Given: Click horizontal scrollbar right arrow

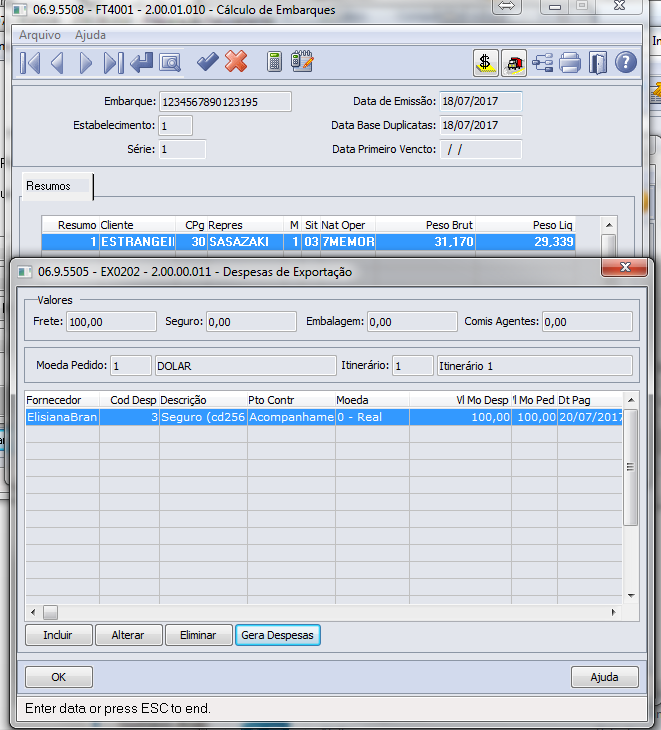Looking at the screenshot, I should pyautogui.click(x=614, y=612).
